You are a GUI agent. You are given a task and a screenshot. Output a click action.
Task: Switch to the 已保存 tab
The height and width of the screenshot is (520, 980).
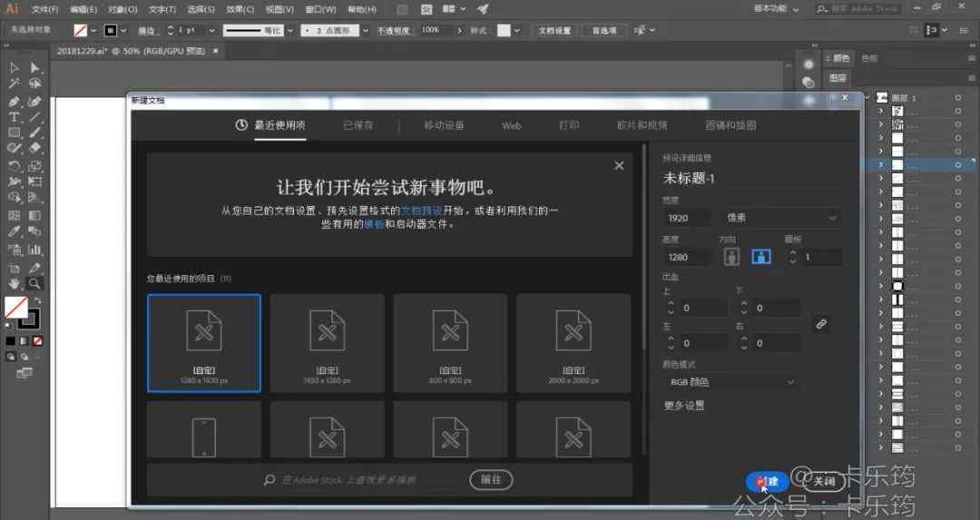(358, 125)
